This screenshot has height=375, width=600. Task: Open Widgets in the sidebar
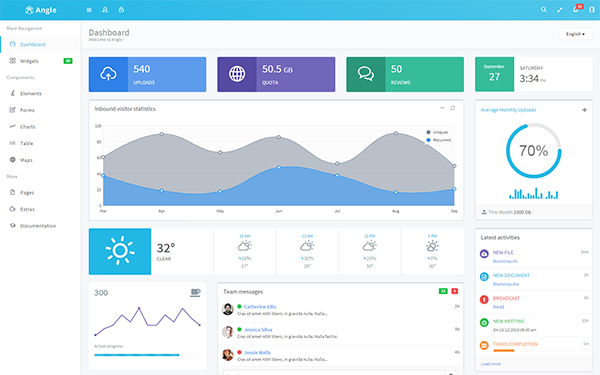40,61
